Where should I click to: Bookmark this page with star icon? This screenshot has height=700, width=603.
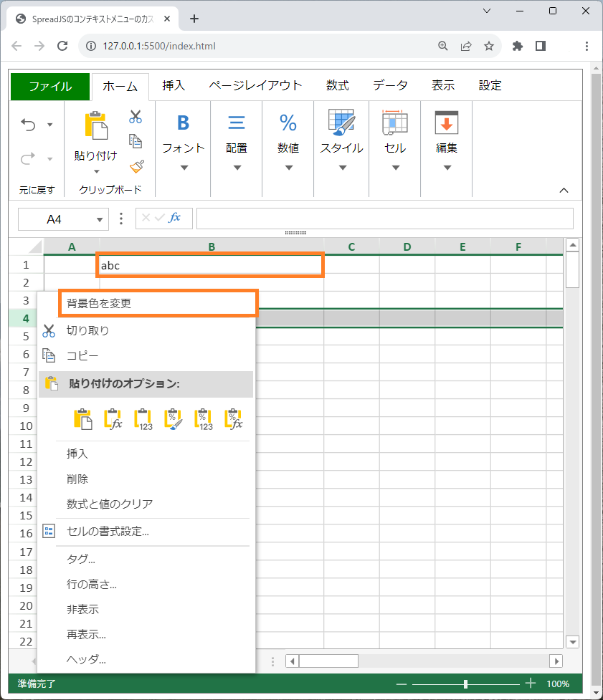click(489, 46)
